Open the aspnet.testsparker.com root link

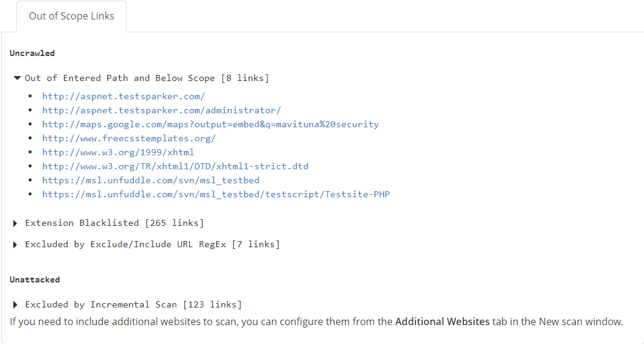tap(123, 96)
